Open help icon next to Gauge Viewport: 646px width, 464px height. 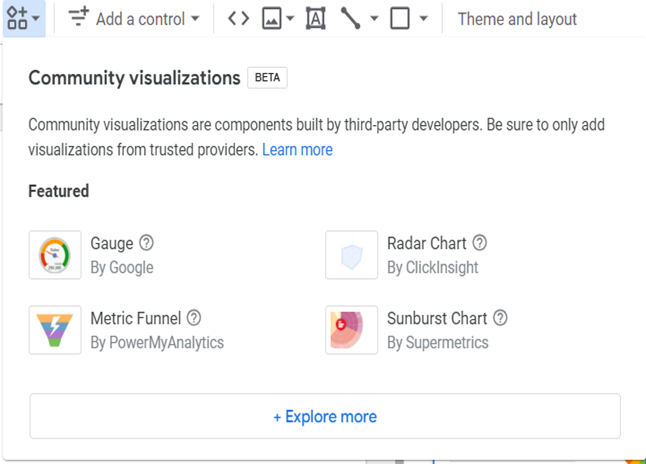[x=147, y=243]
